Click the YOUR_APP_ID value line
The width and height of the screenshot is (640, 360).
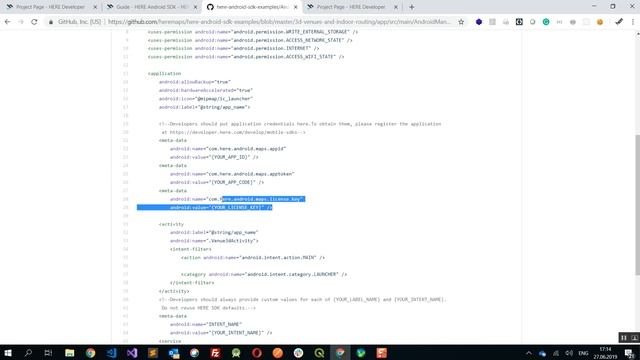(214, 157)
